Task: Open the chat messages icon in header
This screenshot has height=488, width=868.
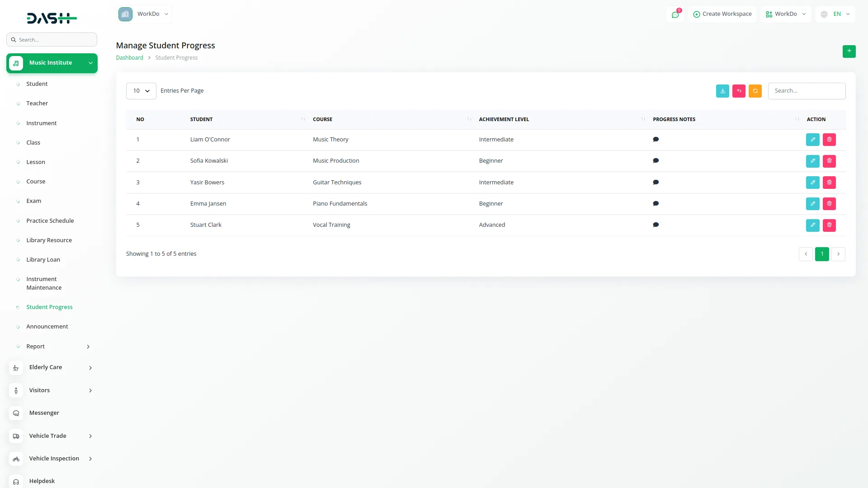Action: 675,14
